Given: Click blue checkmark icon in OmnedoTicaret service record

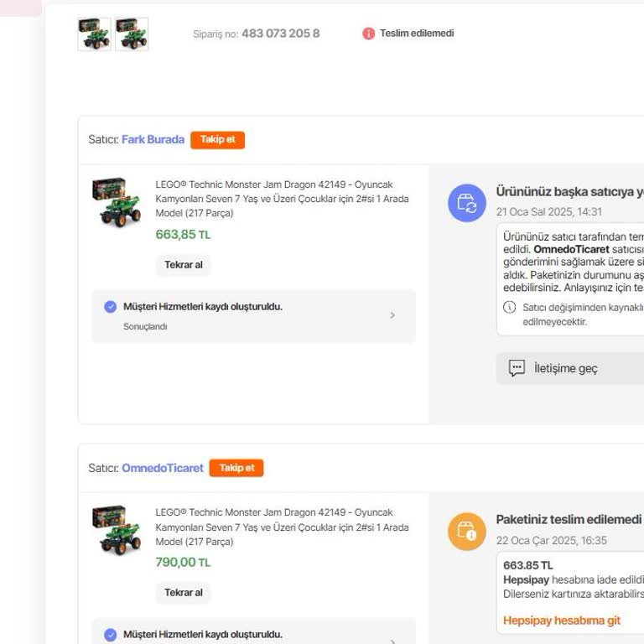Looking at the screenshot, I should tap(111, 635).
